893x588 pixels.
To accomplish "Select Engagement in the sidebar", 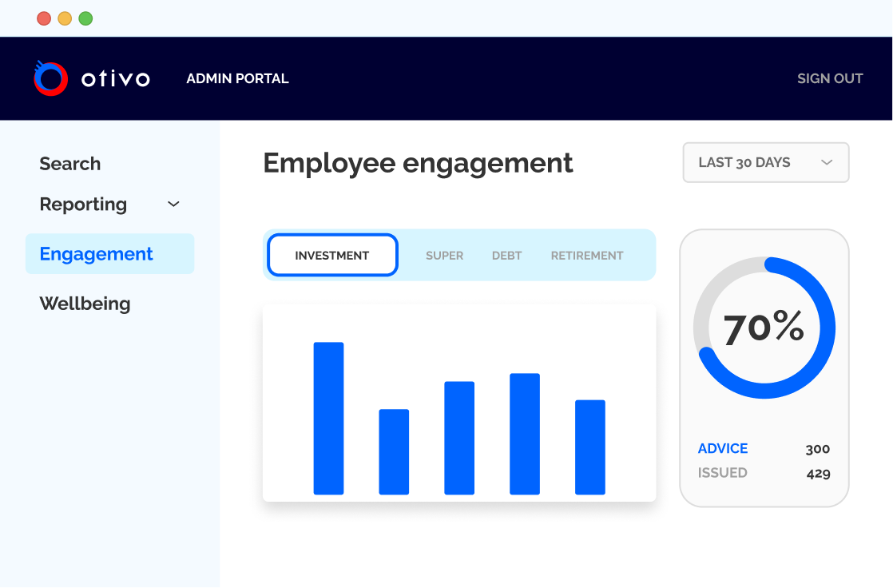I will point(96,253).
